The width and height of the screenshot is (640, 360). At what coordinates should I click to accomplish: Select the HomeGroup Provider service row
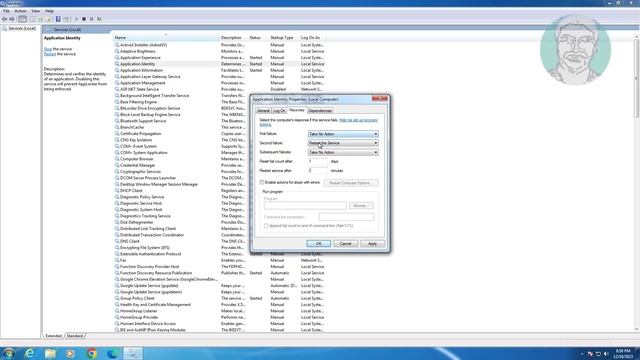[220, 317]
